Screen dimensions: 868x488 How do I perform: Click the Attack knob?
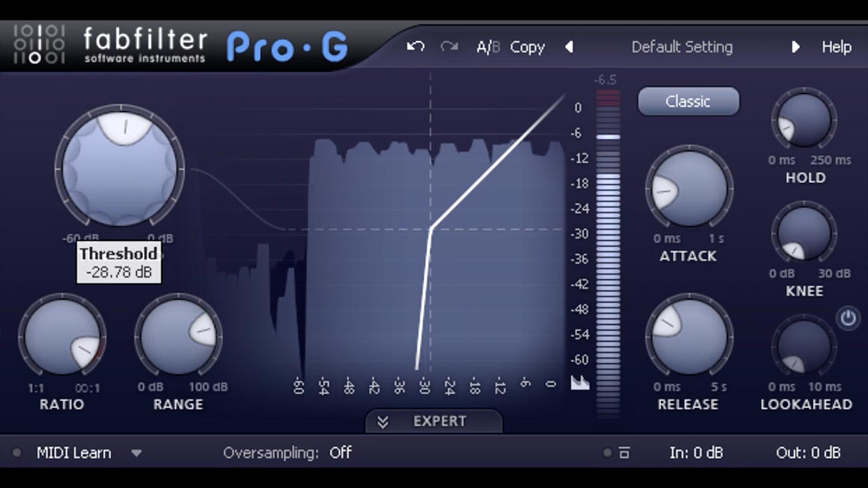(x=689, y=188)
